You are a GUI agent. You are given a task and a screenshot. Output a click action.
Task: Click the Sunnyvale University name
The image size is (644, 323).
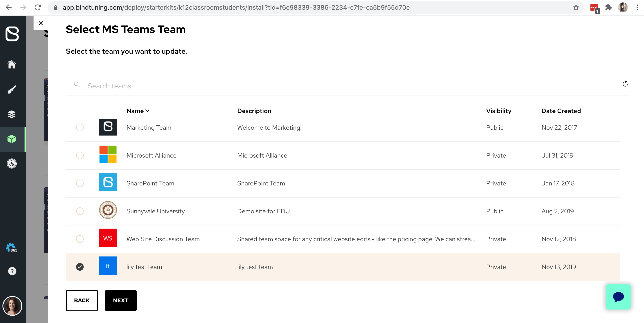point(156,211)
